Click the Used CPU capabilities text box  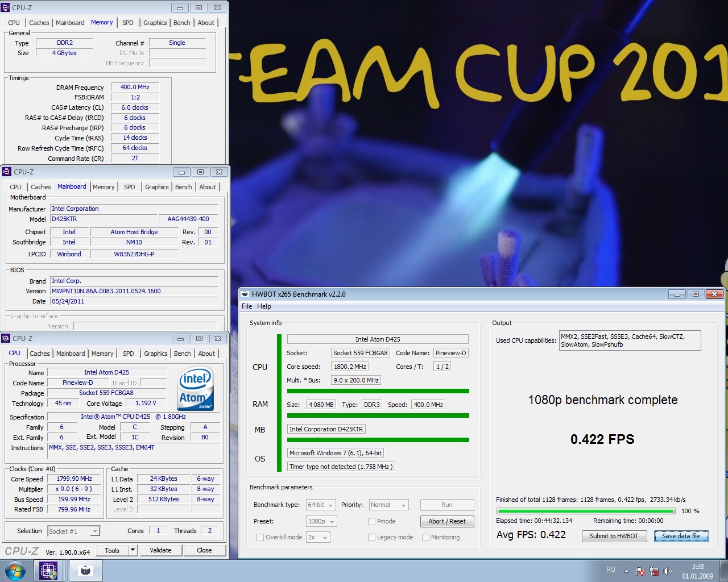coord(630,340)
